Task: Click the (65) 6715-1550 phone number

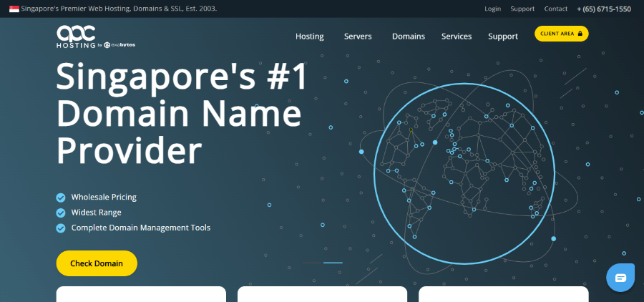Action: pos(604,9)
